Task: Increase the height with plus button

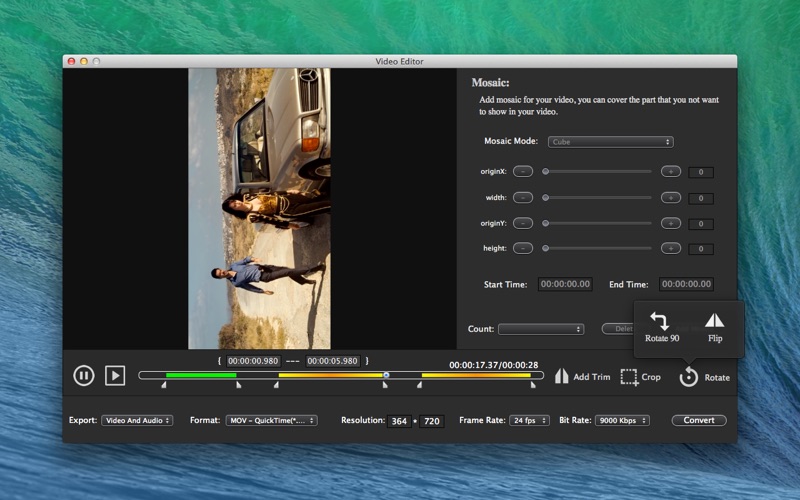Action: [x=671, y=248]
